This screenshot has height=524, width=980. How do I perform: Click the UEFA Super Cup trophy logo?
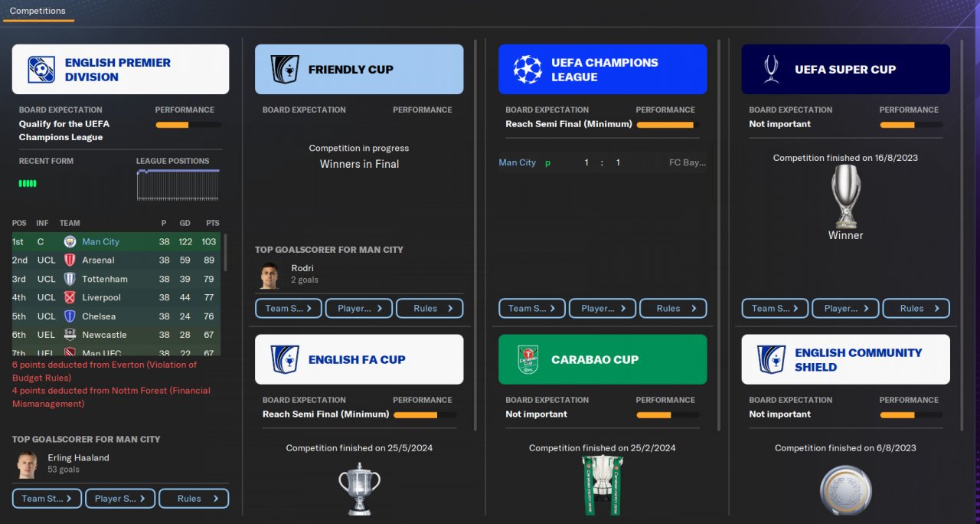point(771,70)
